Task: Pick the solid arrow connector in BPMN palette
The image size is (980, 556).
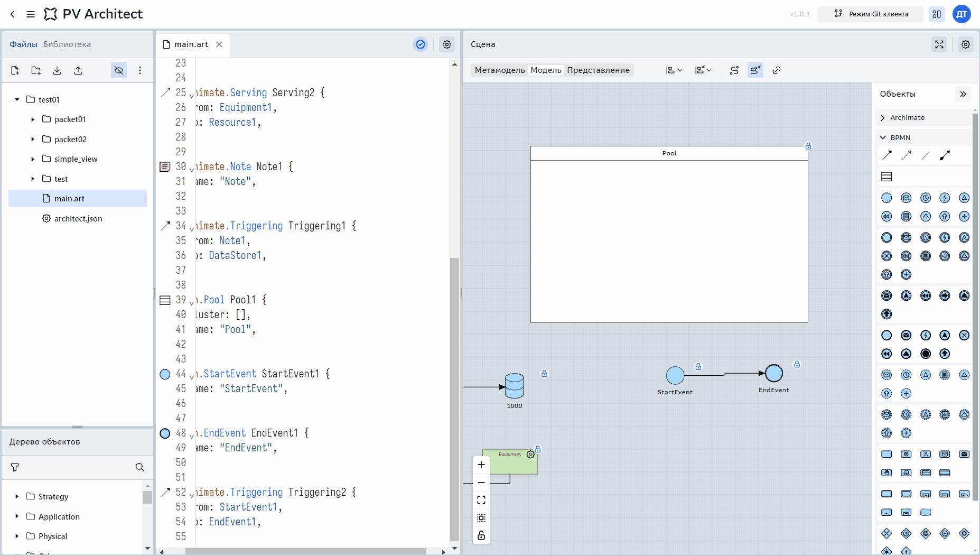Action: pyautogui.click(x=887, y=155)
